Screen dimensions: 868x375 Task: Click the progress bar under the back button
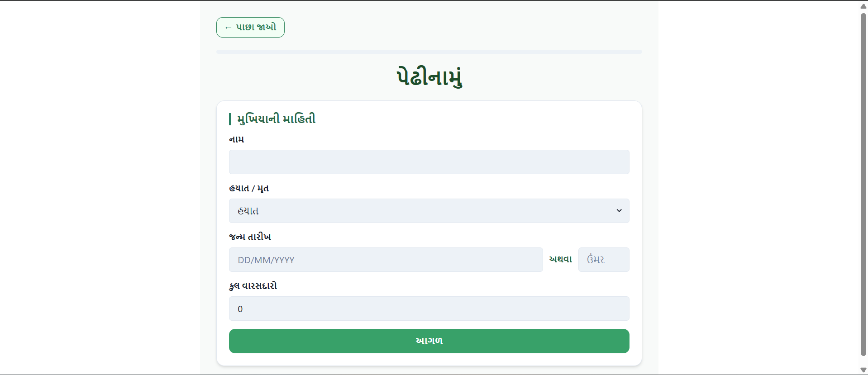pos(429,52)
